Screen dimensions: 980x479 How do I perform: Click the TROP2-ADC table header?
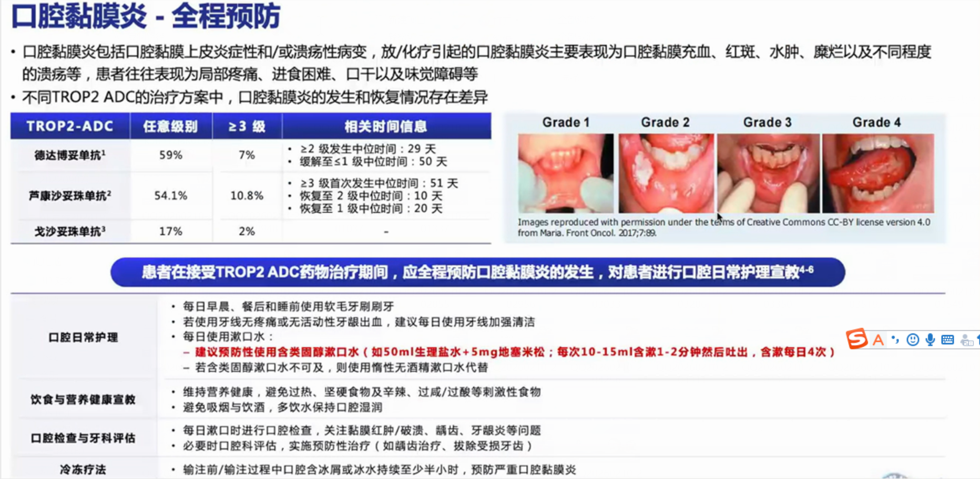70,127
